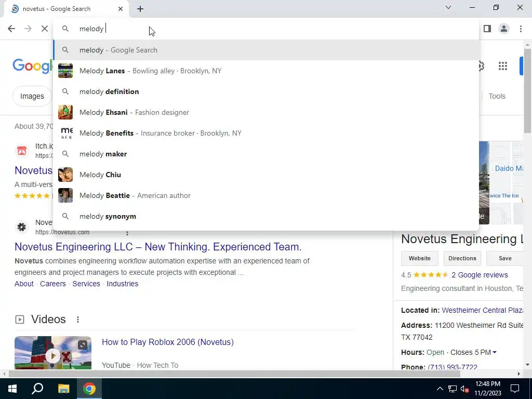The image size is (532, 399).
Task: Open the tab search chevron in title bar
Action: [x=448, y=7]
